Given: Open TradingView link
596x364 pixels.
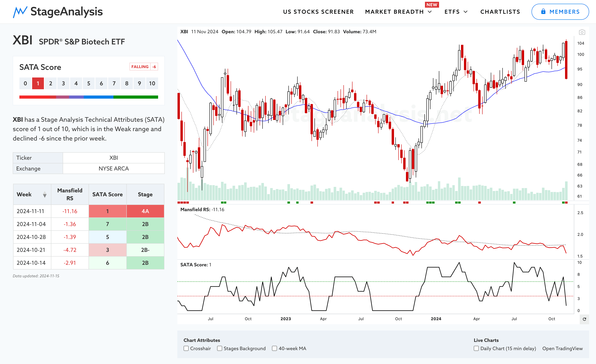Looking at the screenshot, I should [562, 348].
